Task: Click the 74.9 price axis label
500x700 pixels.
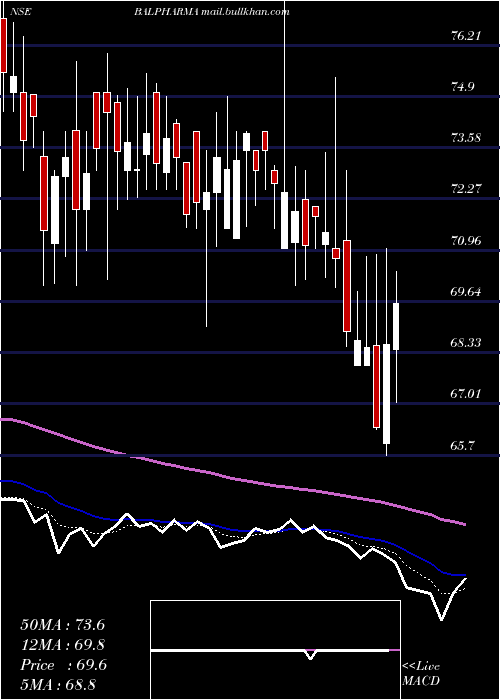Action: (x=463, y=86)
